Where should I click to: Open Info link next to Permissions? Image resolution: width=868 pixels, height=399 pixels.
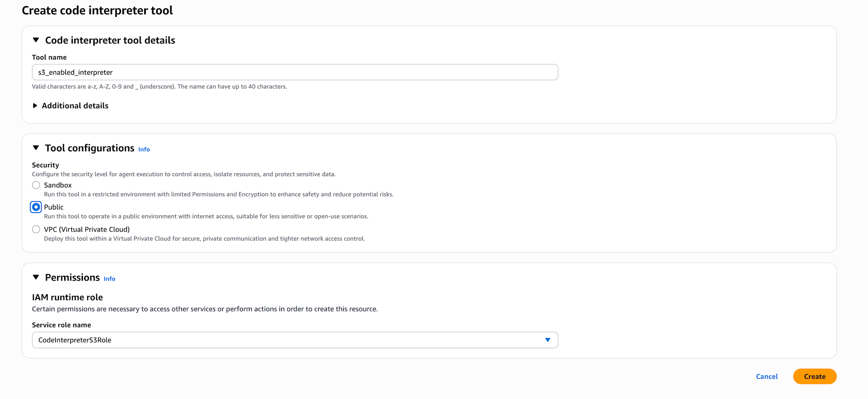click(109, 279)
